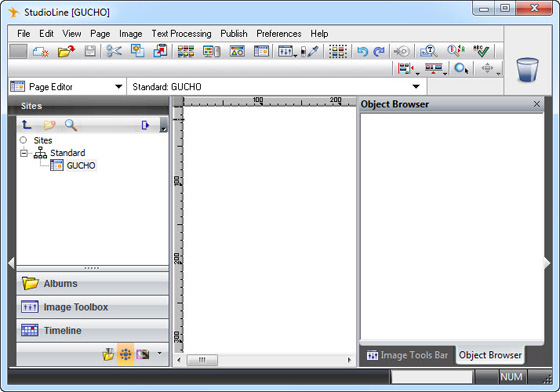The image size is (560, 392).
Task: Click the highlighted sites network icon
Action: tap(125, 354)
